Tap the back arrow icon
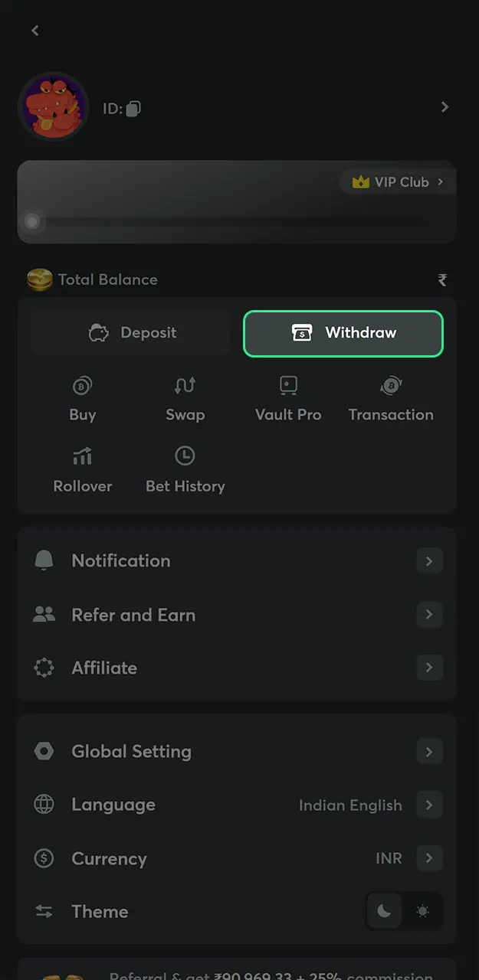 (34, 31)
